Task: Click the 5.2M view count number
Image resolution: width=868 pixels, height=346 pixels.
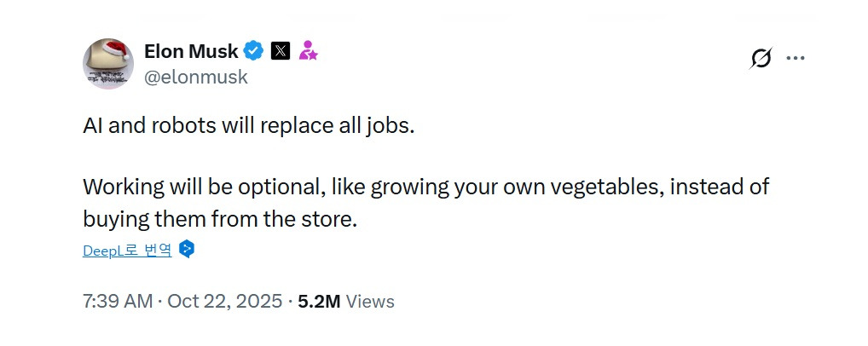Action: tap(319, 301)
